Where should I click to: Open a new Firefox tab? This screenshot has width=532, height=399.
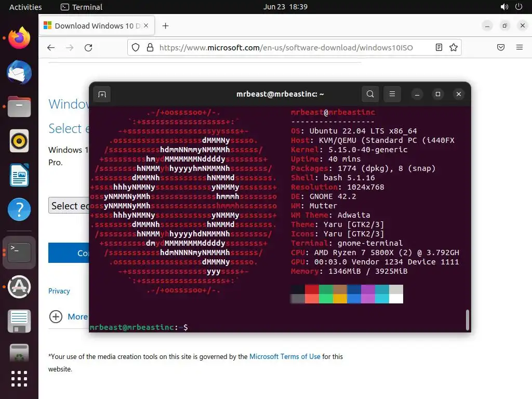(x=165, y=26)
